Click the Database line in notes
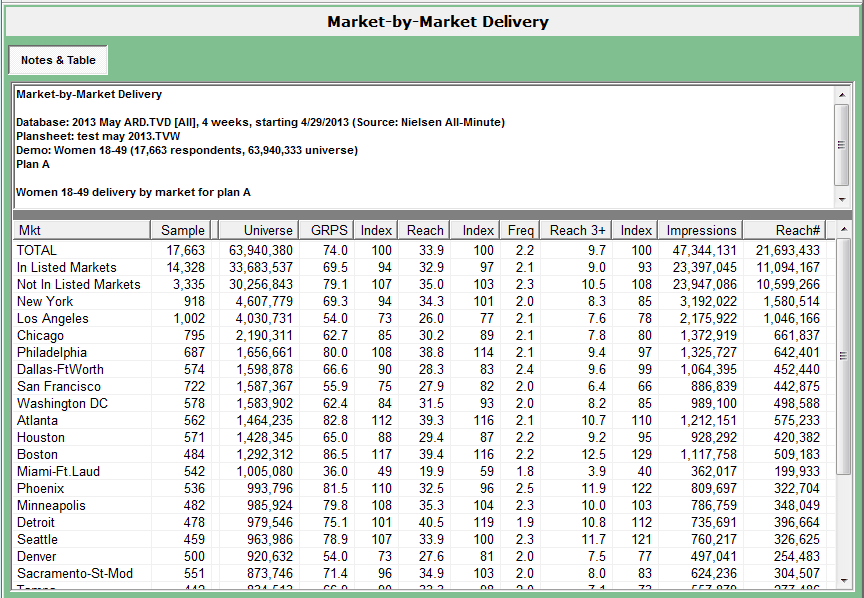Viewport: 864px width, 598px height. click(260, 122)
